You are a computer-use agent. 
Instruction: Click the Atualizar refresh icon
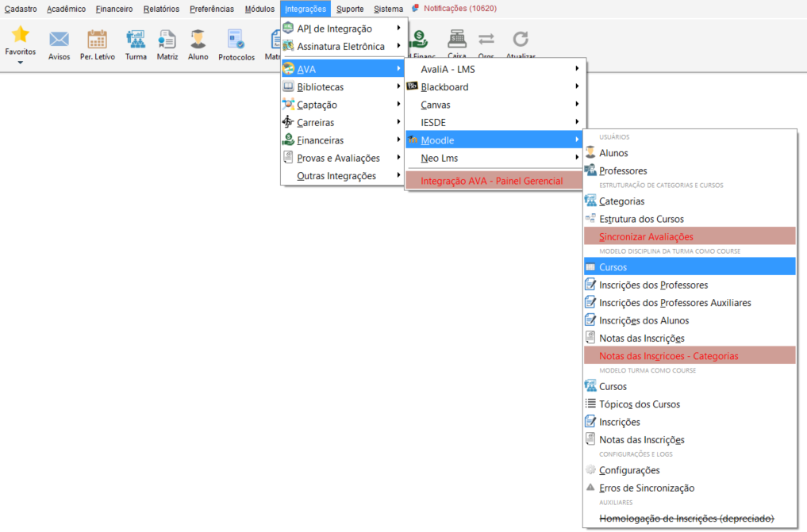click(521, 39)
